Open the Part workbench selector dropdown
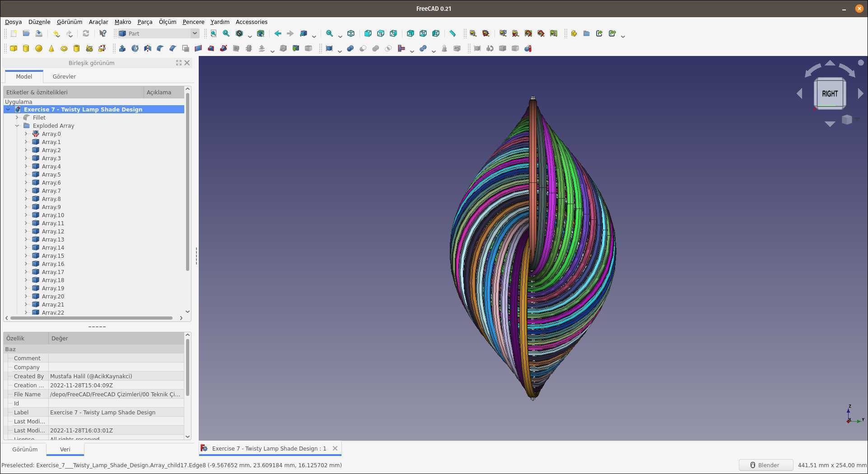 coord(158,33)
